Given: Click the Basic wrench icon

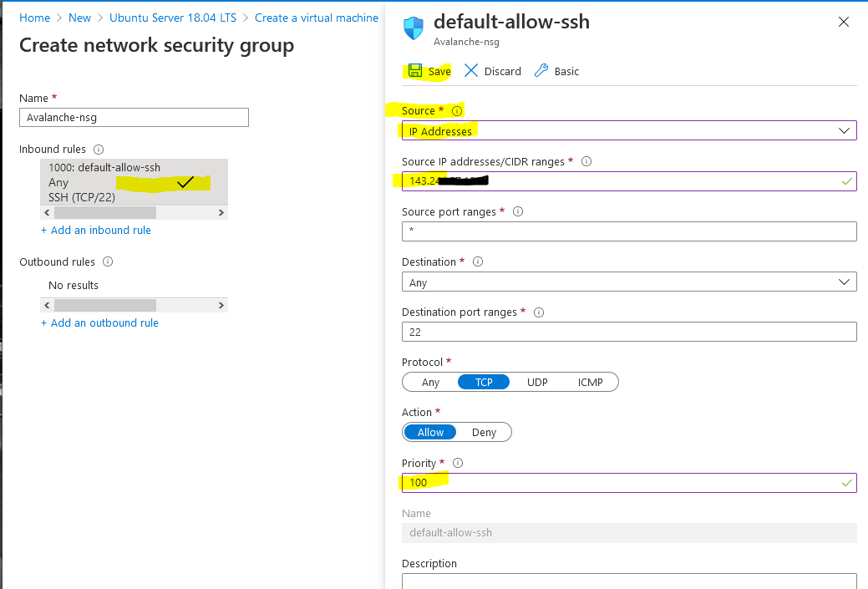Looking at the screenshot, I should (541, 71).
